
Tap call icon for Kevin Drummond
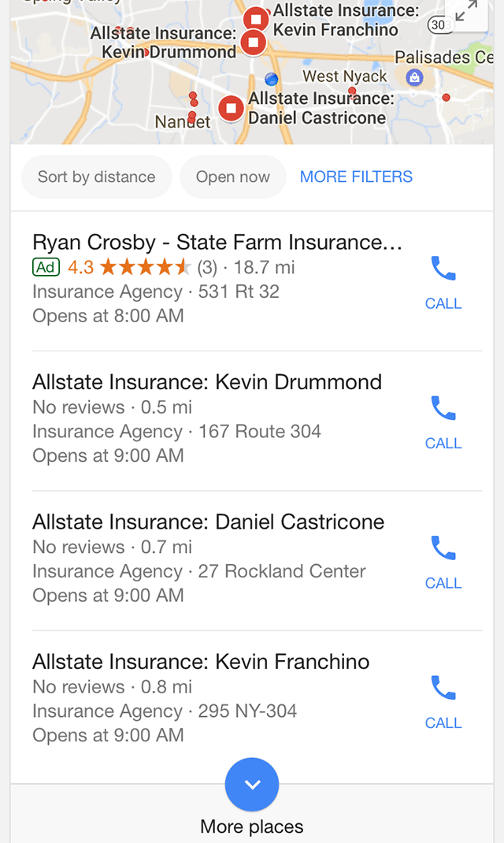tap(443, 409)
